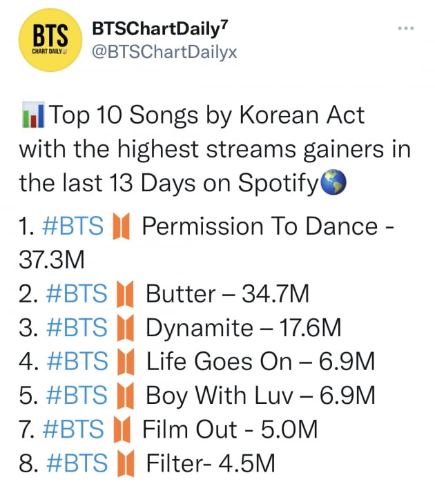Click orange BTS logo emoji before Film Out
Viewport: 435px width, 504px height.
pyautogui.click(x=122, y=429)
